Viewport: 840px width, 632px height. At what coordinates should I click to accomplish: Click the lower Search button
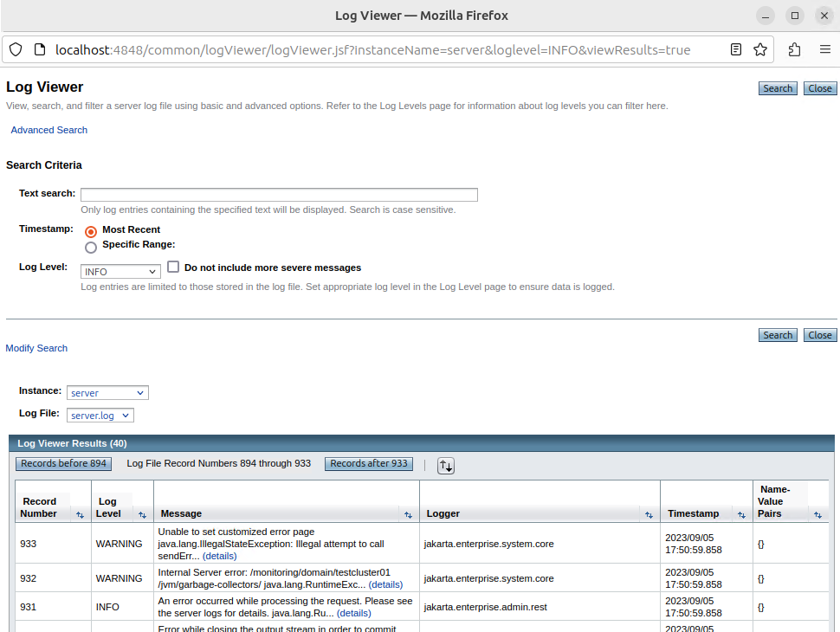(x=778, y=335)
